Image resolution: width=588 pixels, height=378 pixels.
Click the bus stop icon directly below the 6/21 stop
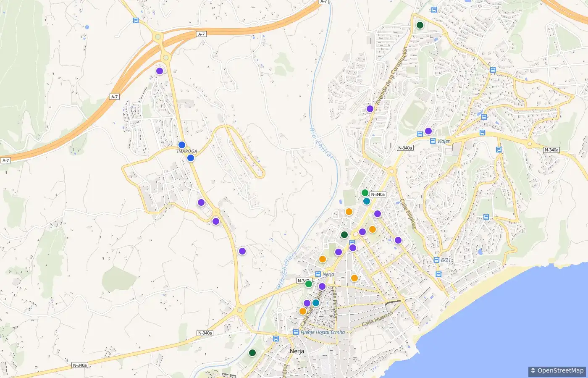[438, 274]
